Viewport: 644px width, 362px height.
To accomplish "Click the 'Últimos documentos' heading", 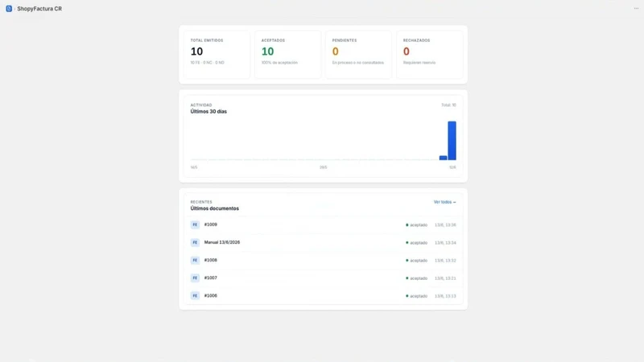I will coord(214,208).
